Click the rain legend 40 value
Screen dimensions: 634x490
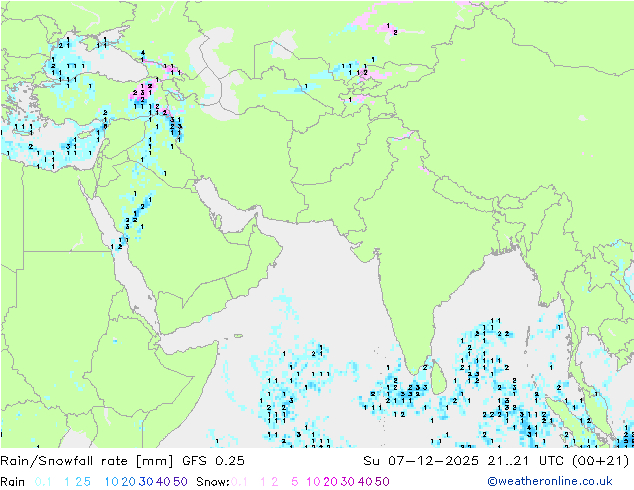tap(163, 482)
